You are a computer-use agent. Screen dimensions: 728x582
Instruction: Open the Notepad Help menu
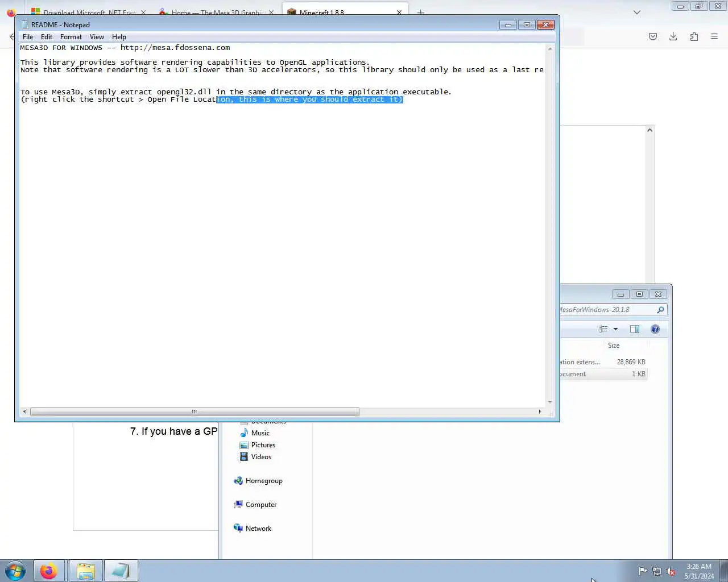(x=119, y=37)
